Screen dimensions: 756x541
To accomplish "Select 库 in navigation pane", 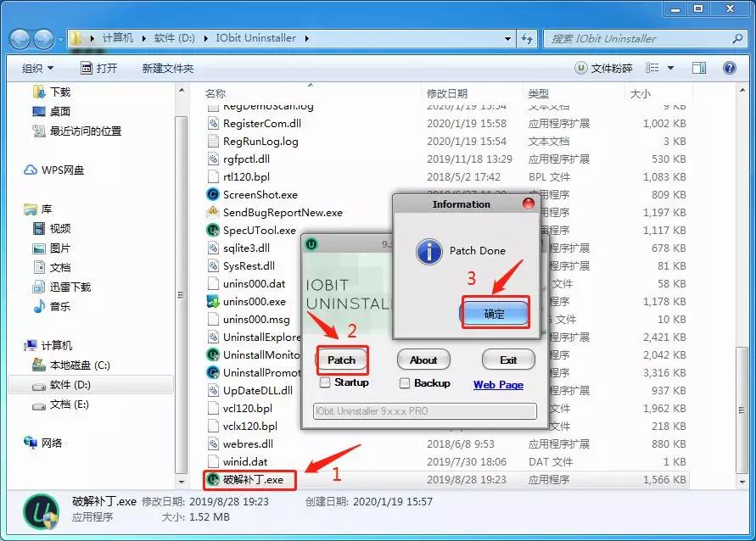I will 37,209.
